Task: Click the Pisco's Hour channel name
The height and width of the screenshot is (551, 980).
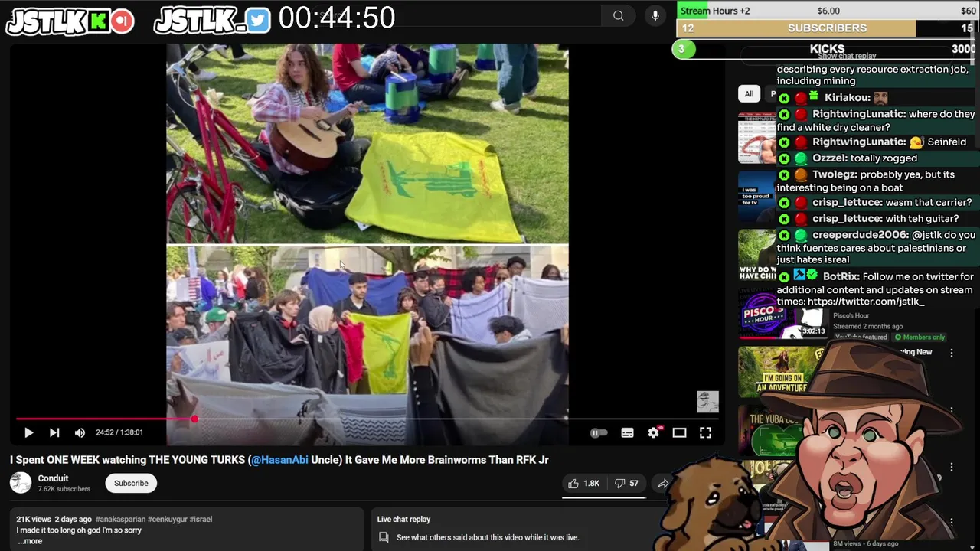Action: 851,316
